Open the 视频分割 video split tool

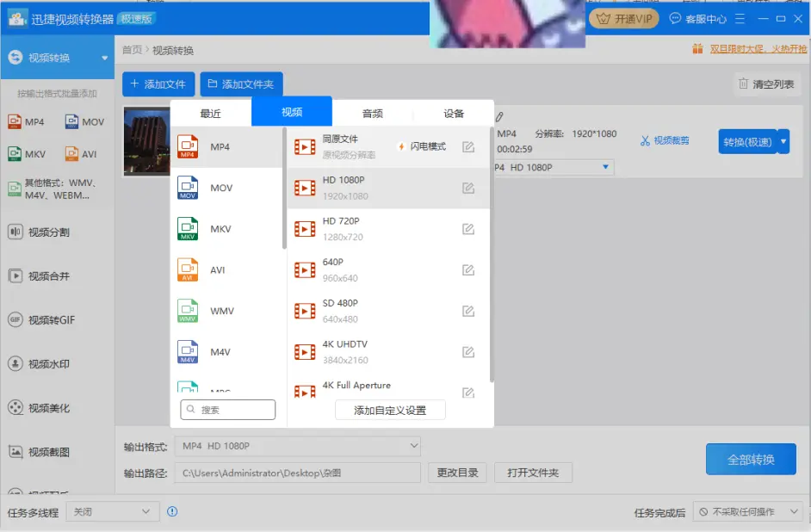pos(39,232)
